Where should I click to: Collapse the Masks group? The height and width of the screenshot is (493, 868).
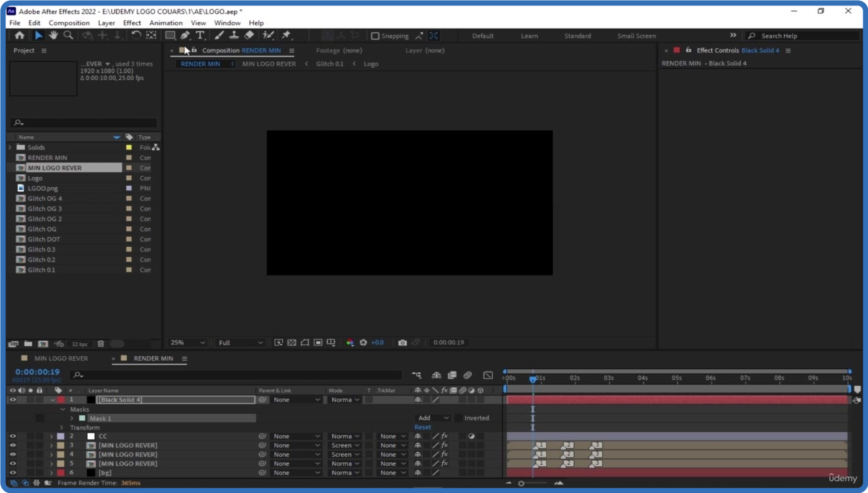pos(63,409)
